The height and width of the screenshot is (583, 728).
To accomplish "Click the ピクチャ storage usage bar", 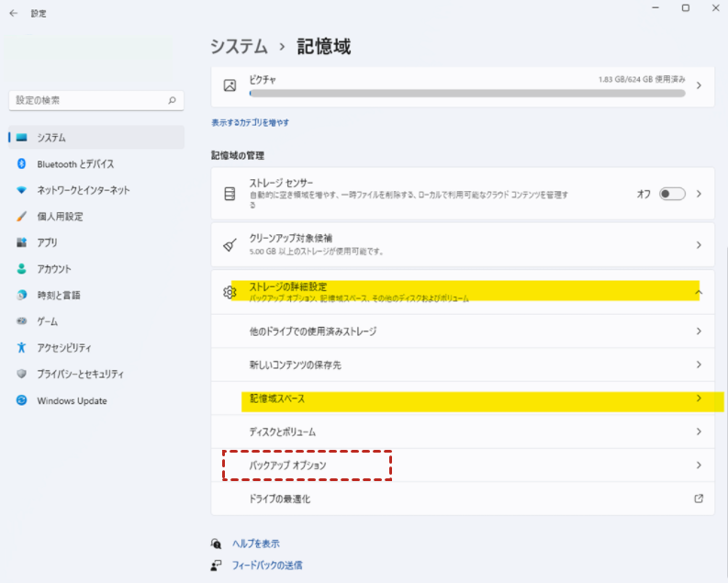I will pos(467,94).
